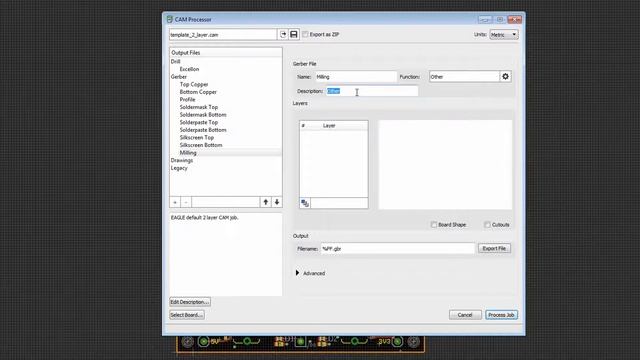Select the Gerber group in Output Files
Screen dimensions: 640x360
pyautogui.click(x=179, y=77)
